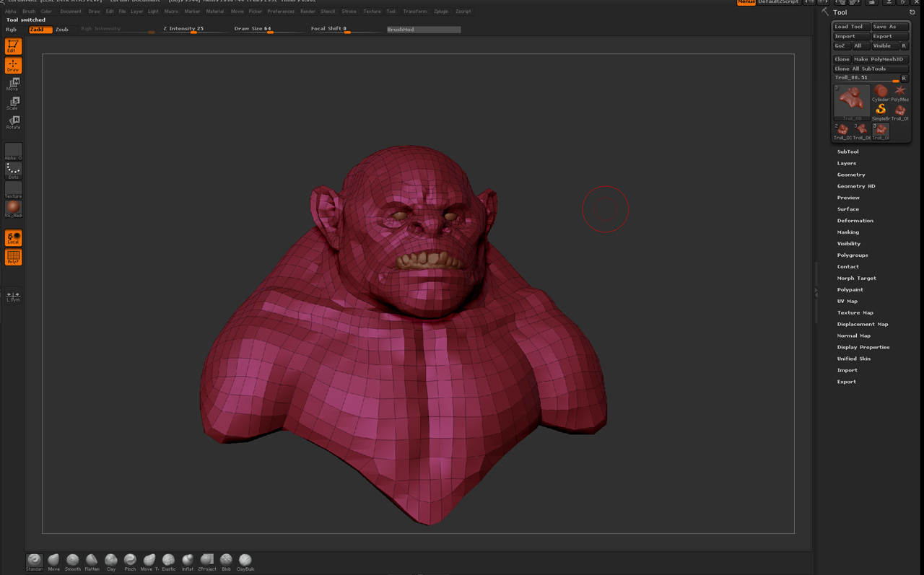Select the PolyMesh3D star tool

pyautogui.click(x=899, y=93)
